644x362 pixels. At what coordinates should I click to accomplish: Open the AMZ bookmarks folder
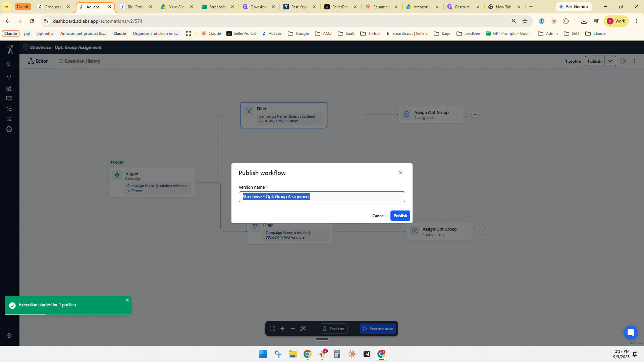tap(323, 34)
